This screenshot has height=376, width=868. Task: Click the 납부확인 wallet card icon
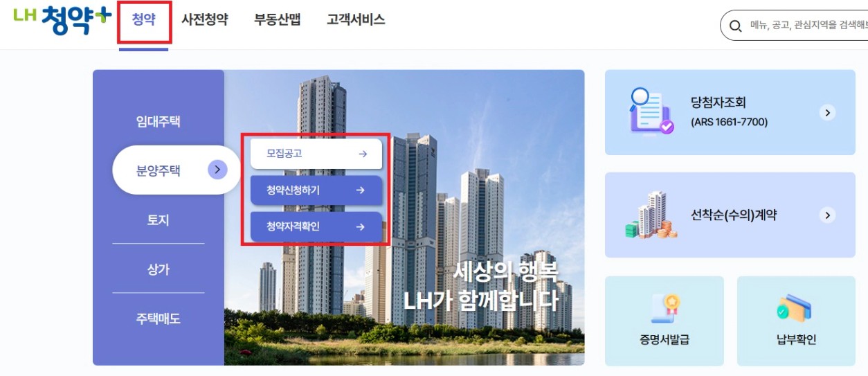coord(796,310)
